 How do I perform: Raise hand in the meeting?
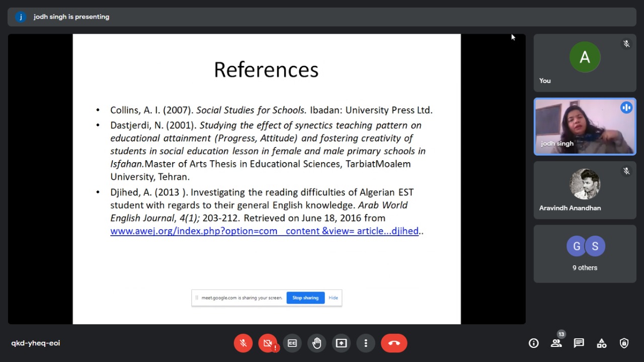(316, 343)
